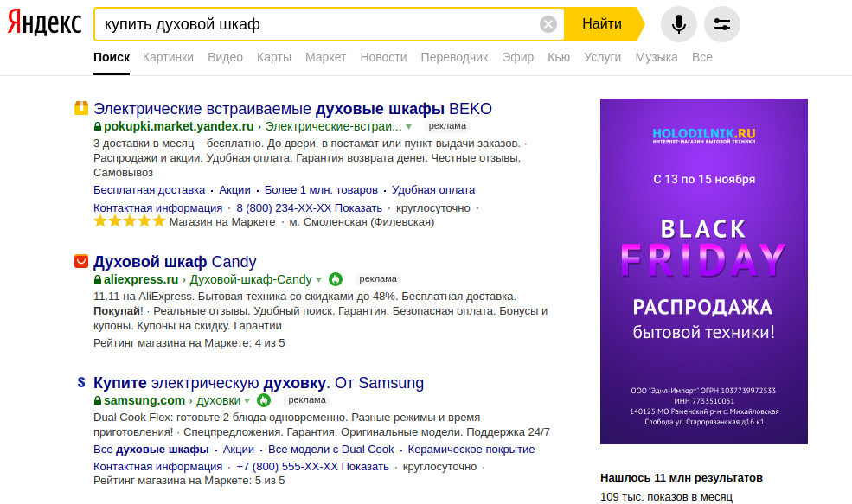Expand dropdown arrow after aliexpress.ru Духовой-шкаф-Candy
Viewport: 852px width, 504px height.
(x=318, y=279)
